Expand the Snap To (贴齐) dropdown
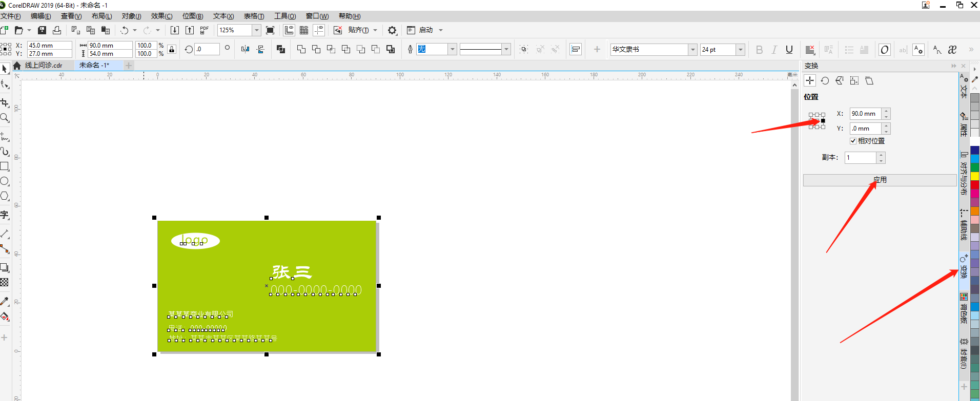Image resolution: width=980 pixels, height=401 pixels. (x=375, y=30)
